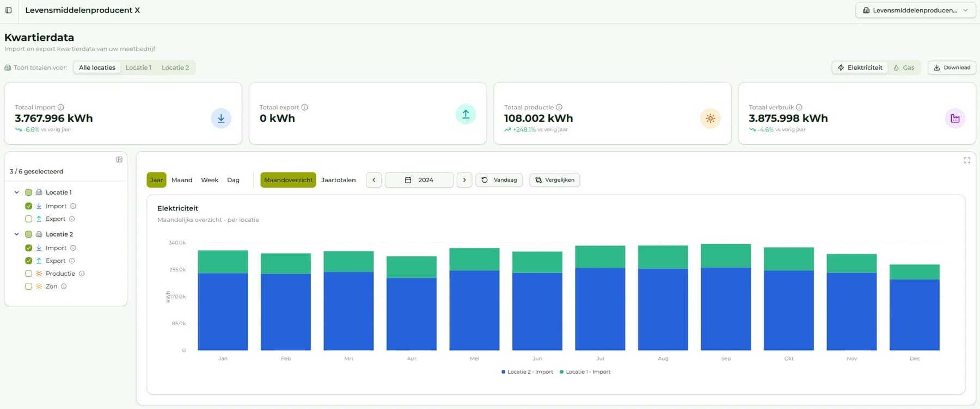Viewport: 980px width, 409px height.
Task: Go to the previous year with left arrow
Action: tap(373, 180)
